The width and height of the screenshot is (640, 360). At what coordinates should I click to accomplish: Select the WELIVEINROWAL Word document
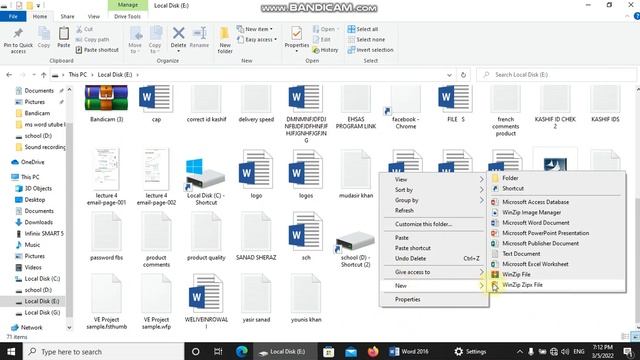[x=206, y=301]
